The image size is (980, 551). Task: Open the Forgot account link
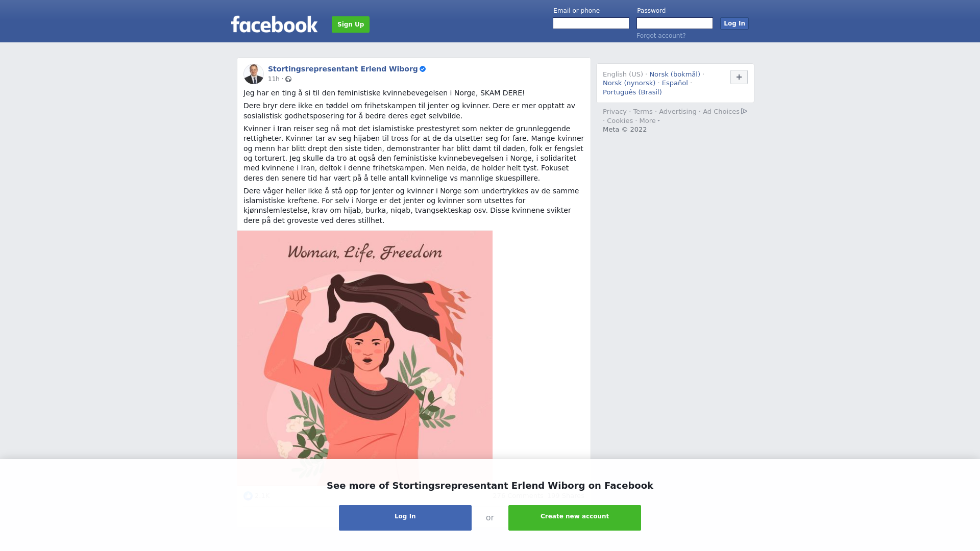point(661,36)
